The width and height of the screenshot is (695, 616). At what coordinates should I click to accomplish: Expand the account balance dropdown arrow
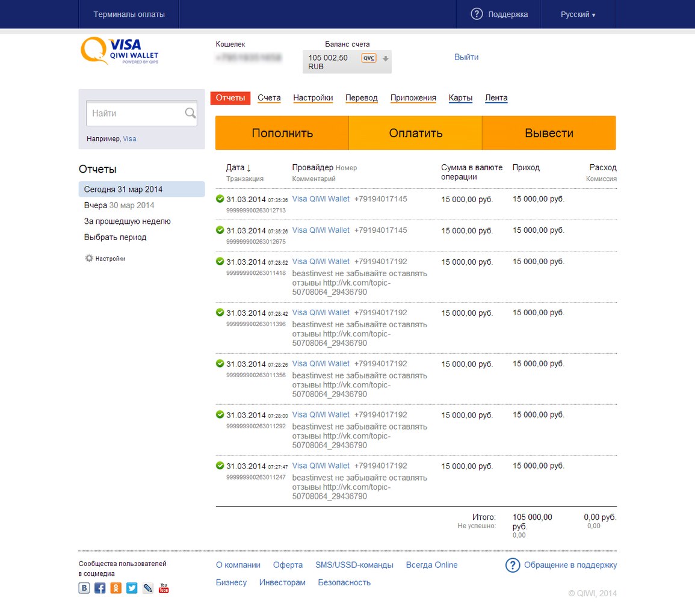[386, 58]
